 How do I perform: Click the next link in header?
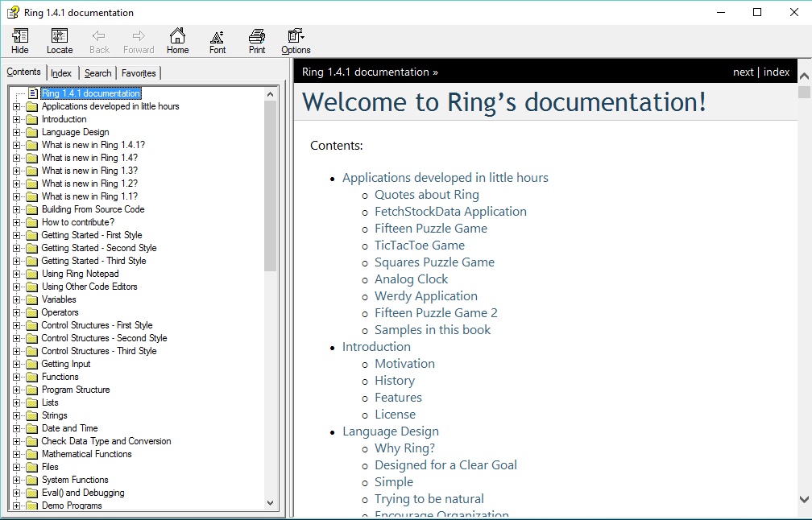click(x=743, y=72)
